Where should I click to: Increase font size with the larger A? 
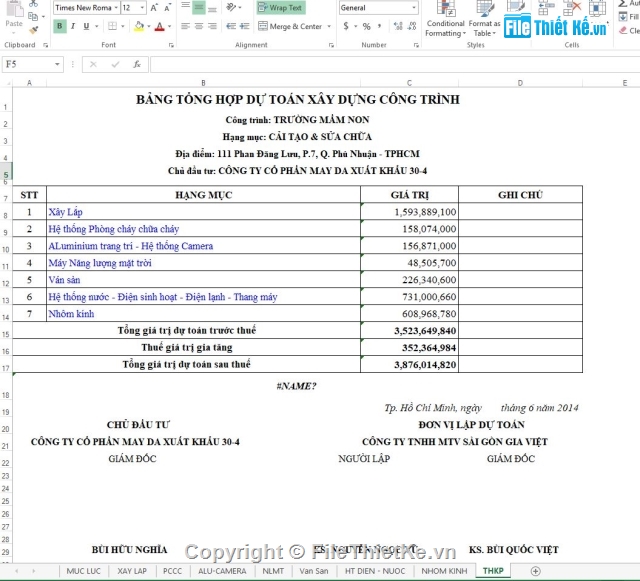[154, 8]
